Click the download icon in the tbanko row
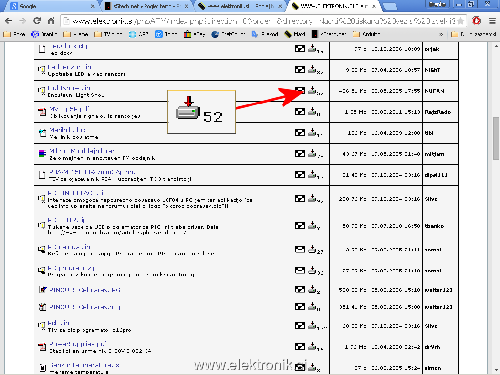500x375 pixels. point(312,225)
